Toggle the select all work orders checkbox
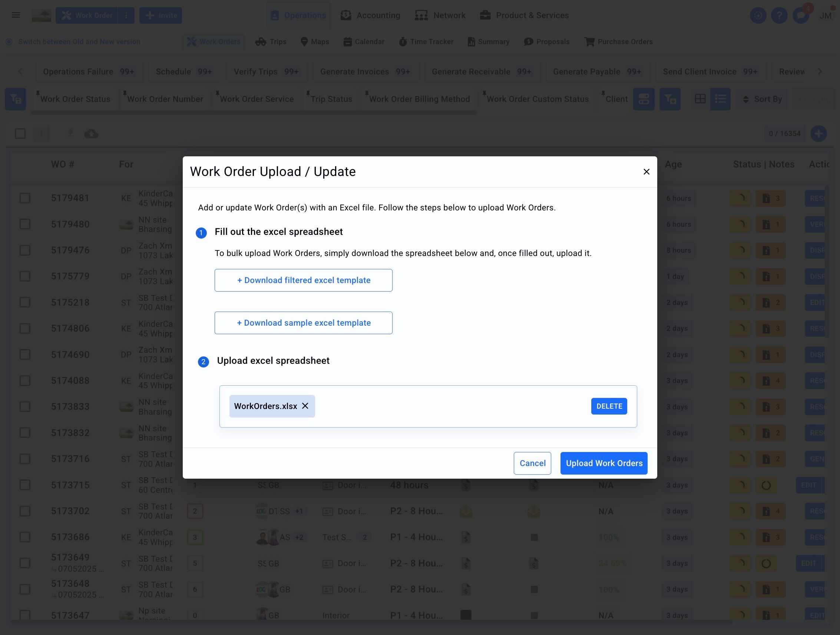 click(x=20, y=134)
